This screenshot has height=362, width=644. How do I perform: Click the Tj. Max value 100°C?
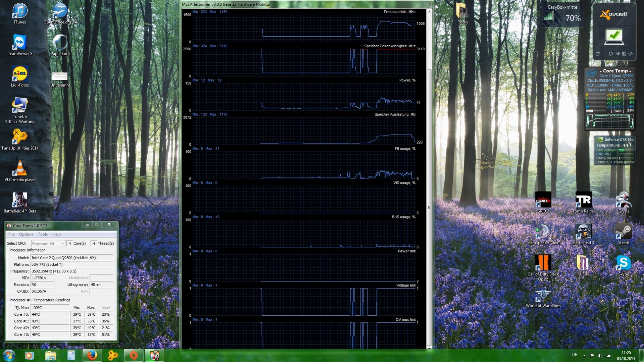coord(50,308)
